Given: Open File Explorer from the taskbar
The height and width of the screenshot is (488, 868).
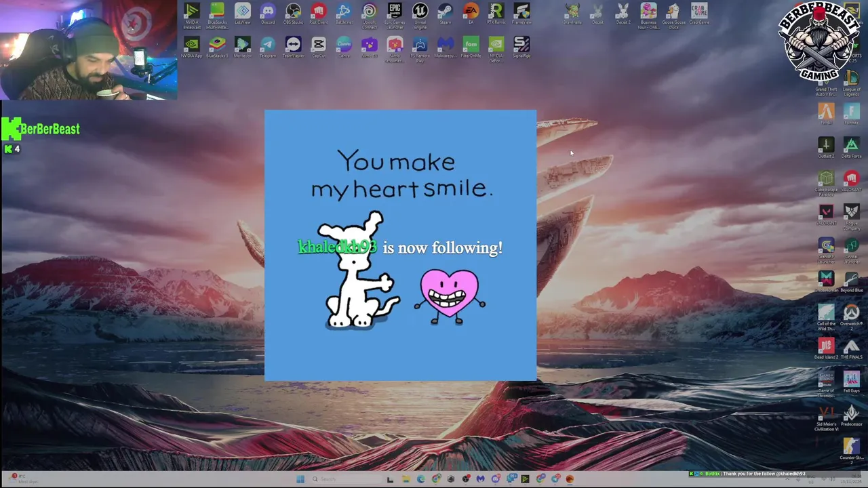Looking at the screenshot, I should (x=406, y=479).
